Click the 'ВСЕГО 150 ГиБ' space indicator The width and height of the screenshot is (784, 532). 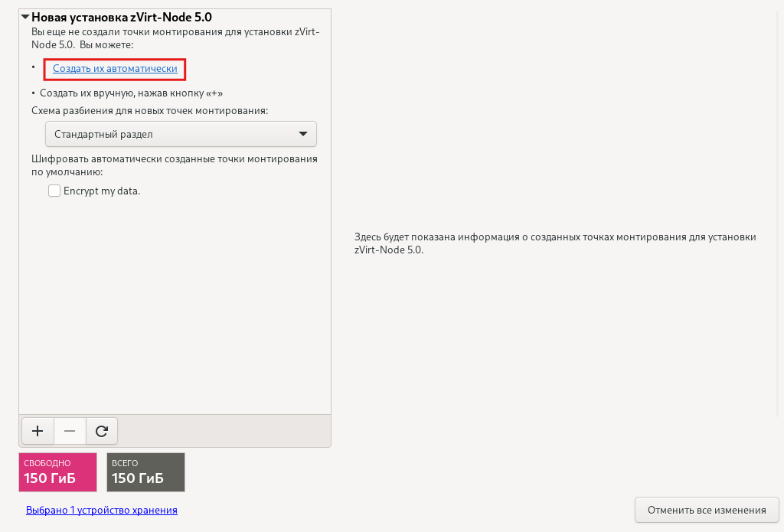point(145,472)
